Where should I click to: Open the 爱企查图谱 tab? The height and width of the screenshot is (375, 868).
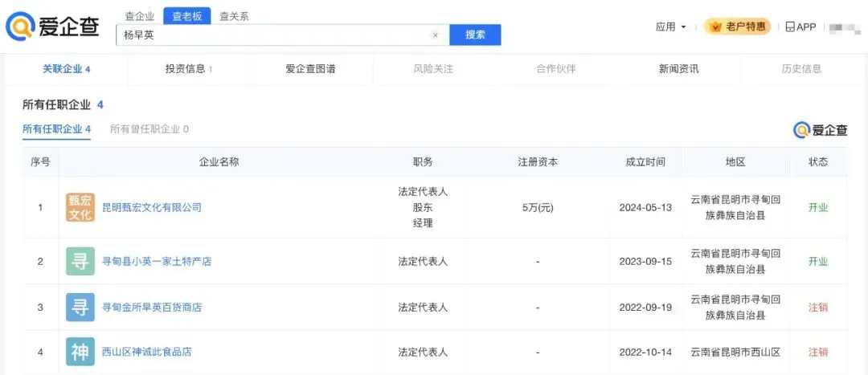tap(310, 69)
